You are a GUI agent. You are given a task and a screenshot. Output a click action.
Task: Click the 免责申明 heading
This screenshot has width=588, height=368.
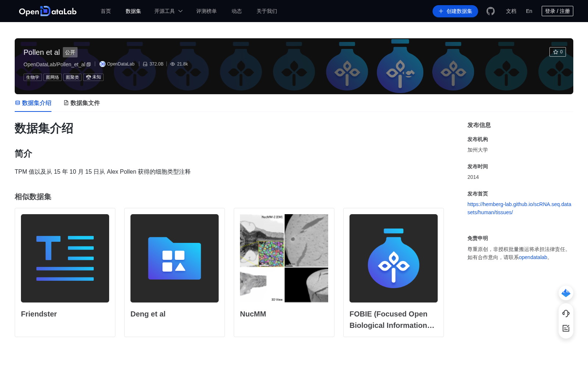(478, 238)
